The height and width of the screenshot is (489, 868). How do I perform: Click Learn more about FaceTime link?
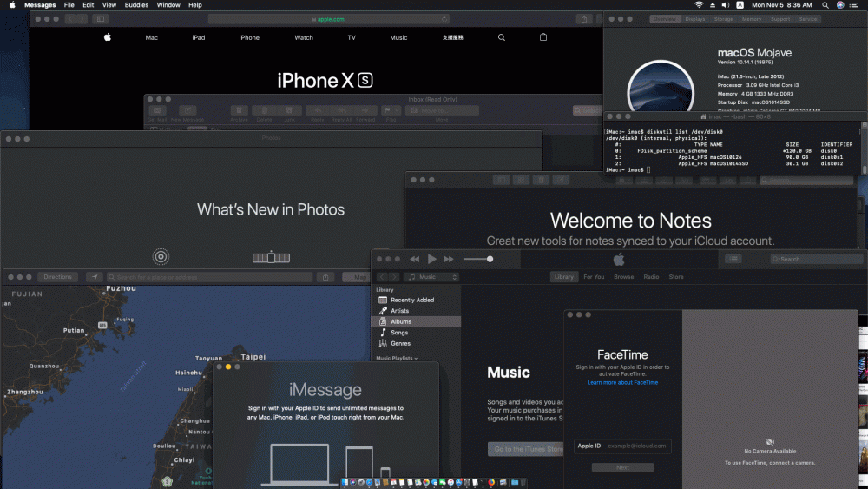tap(622, 383)
